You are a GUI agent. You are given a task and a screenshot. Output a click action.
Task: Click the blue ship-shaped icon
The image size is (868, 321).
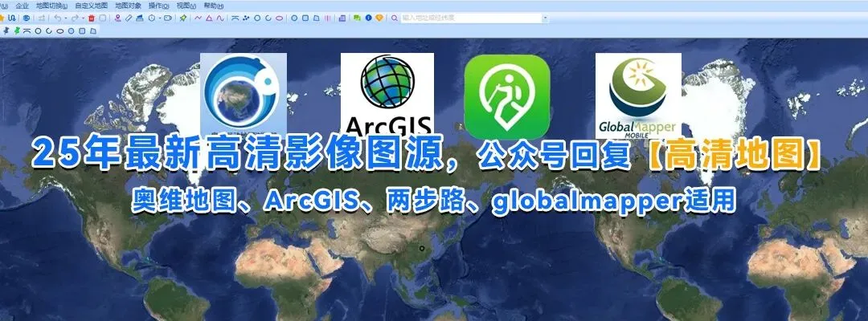pyautogui.click(x=140, y=18)
